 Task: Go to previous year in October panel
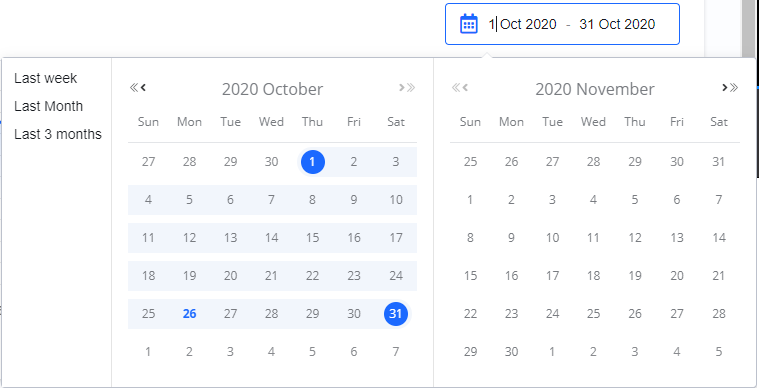[x=134, y=88]
